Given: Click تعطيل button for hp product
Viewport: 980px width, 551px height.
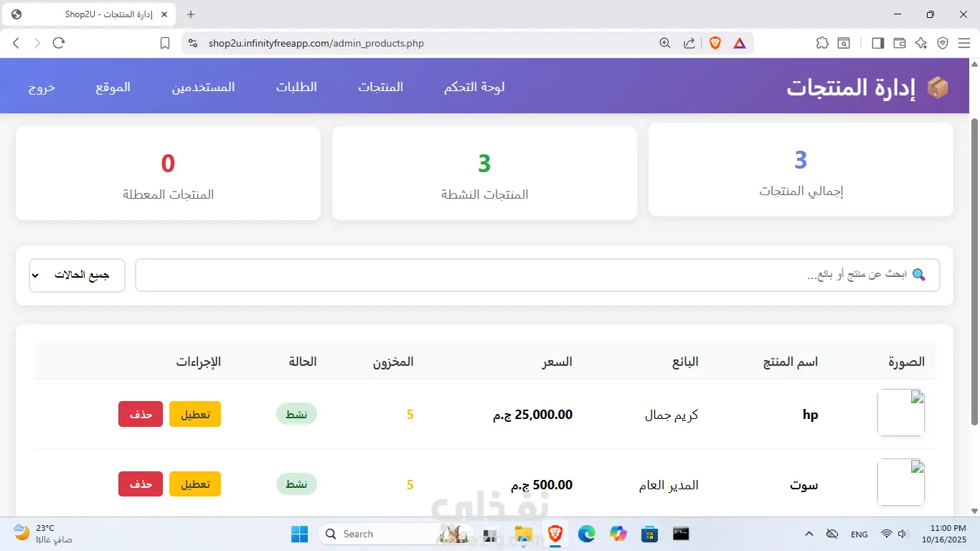Looking at the screenshot, I should click(195, 414).
